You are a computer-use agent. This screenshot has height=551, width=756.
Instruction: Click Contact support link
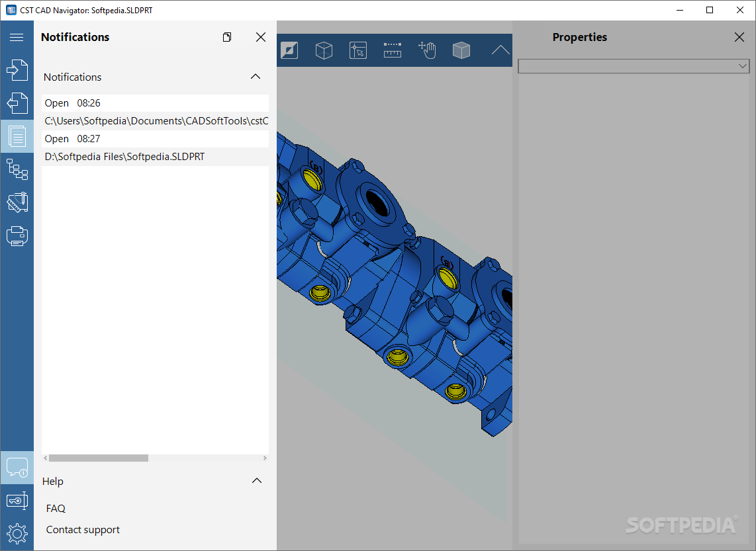click(83, 530)
